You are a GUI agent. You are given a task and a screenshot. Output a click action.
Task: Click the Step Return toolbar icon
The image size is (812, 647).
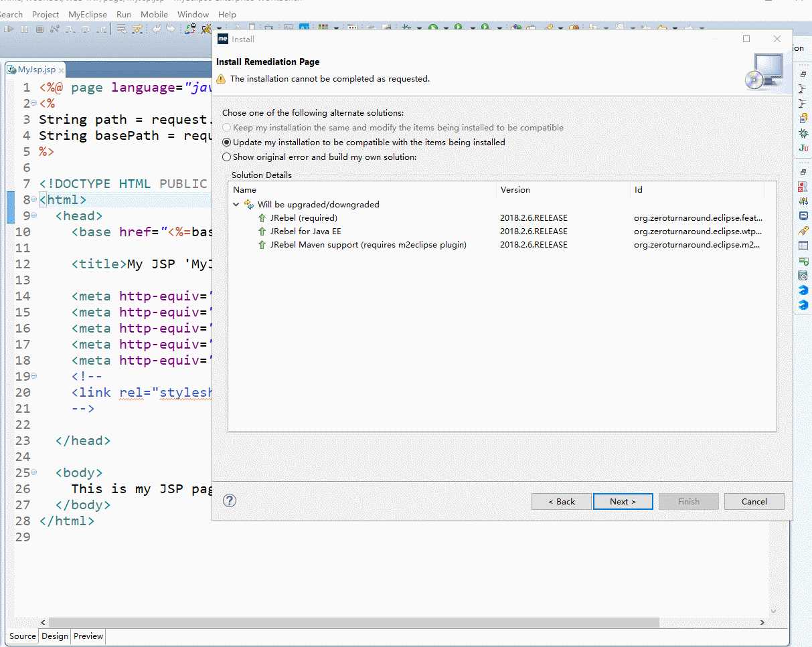[101, 29]
